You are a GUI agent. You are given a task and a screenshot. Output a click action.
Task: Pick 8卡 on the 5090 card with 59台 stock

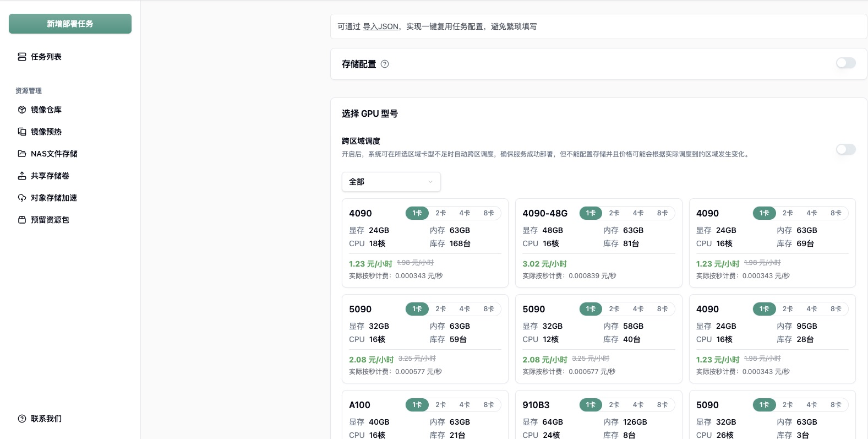[489, 309]
